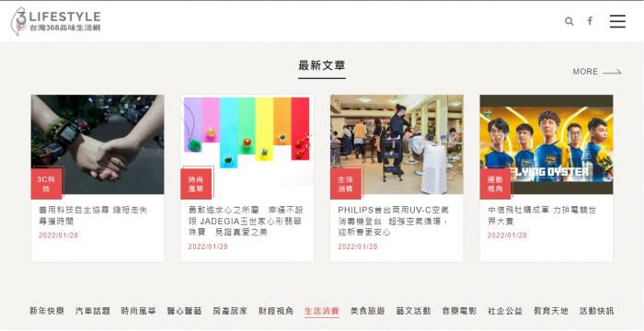The image size is (644, 331).
Task: Switch to the 汽車話題 tab
Action: [x=93, y=311]
